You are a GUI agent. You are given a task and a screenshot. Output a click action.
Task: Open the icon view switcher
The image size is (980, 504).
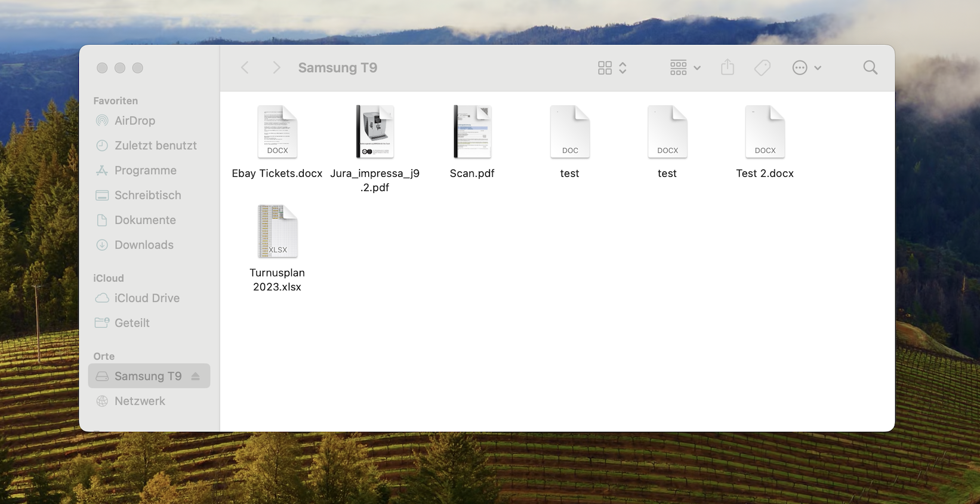pos(612,67)
